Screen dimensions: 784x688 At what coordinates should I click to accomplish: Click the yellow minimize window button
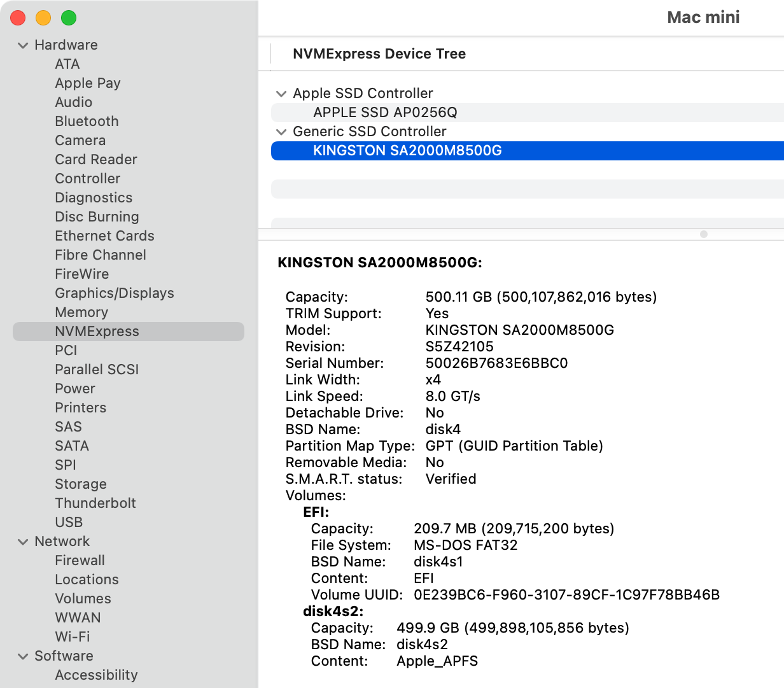43,18
